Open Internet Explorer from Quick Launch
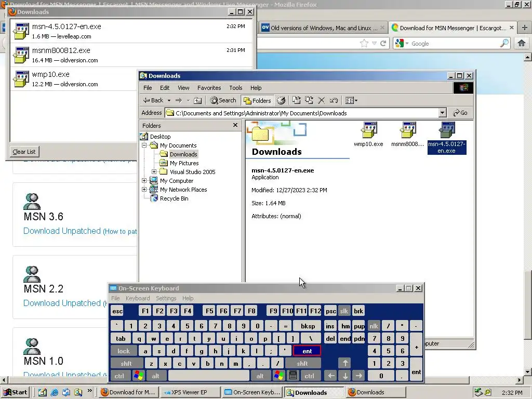Viewport: 532px width, 399px height. tap(54, 392)
